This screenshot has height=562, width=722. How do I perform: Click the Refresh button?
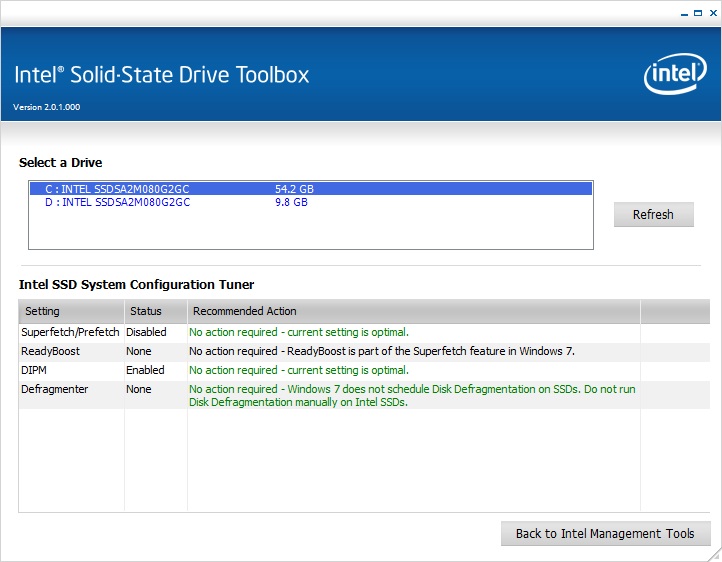pyautogui.click(x=653, y=214)
